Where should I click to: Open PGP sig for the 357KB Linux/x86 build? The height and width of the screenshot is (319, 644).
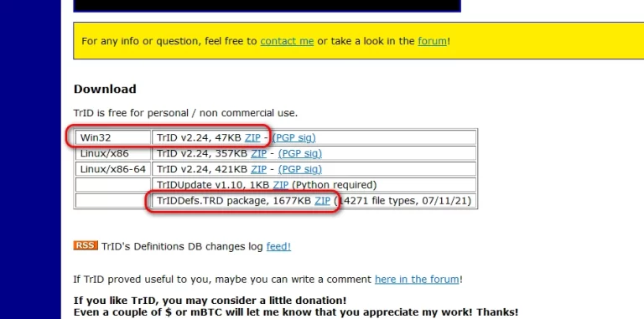[300, 153]
